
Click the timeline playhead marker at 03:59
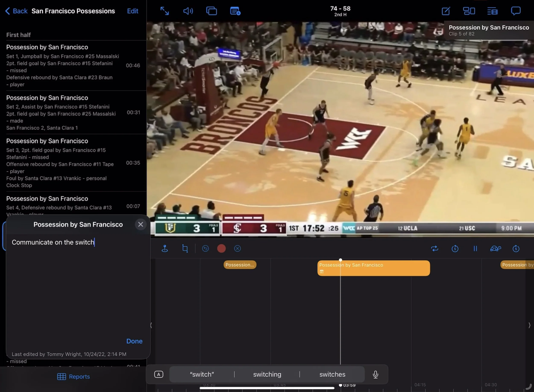pyautogui.click(x=340, y=385)
